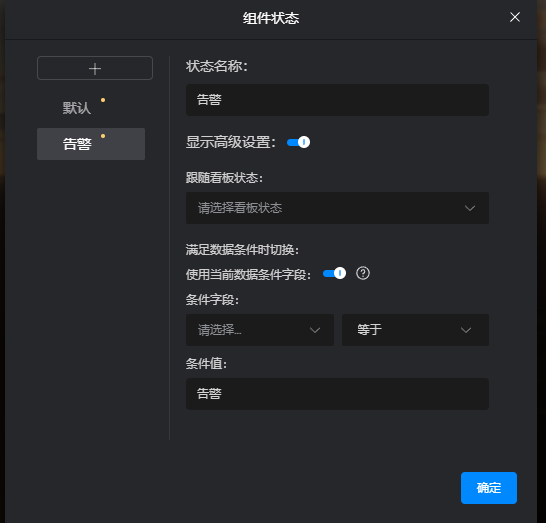Screen dimensions: 546x523
Task: Focus the 状态名称 input field
Action: pos(337,100)
